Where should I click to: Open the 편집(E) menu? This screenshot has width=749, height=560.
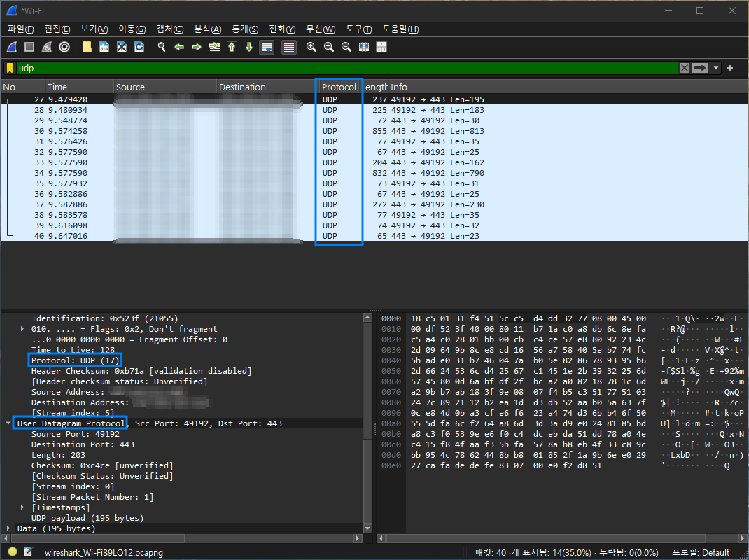coord(57,29)
